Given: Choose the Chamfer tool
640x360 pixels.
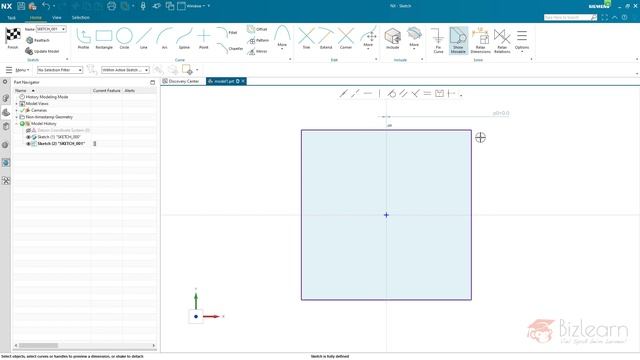Looking at the screenshot, I should point(230,49).
